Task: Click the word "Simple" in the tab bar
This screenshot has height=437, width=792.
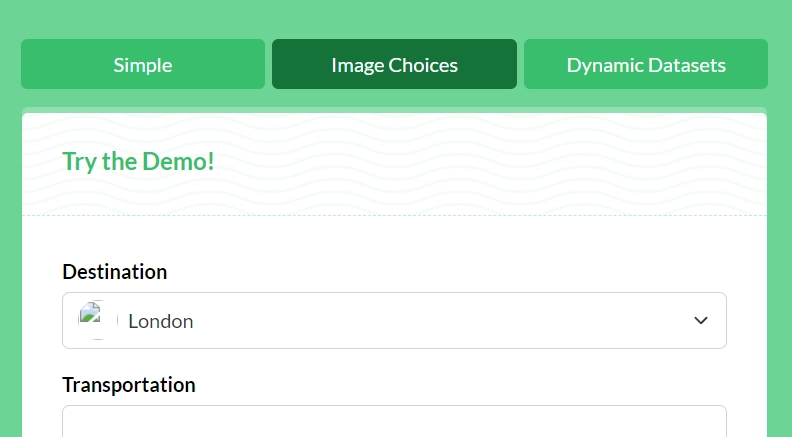Action: click(x=143, y=65)
